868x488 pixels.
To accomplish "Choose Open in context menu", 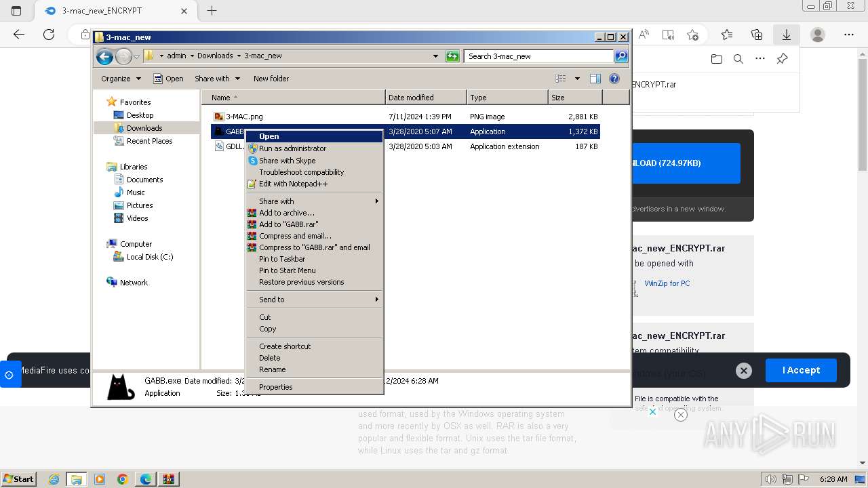I will pos(315,136).
